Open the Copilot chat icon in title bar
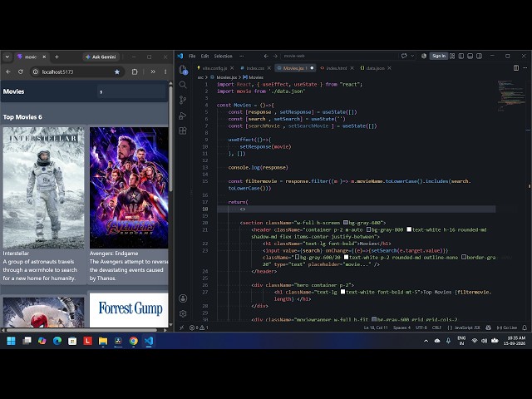This screenshot has width=532, height=399. coord(404,56)
